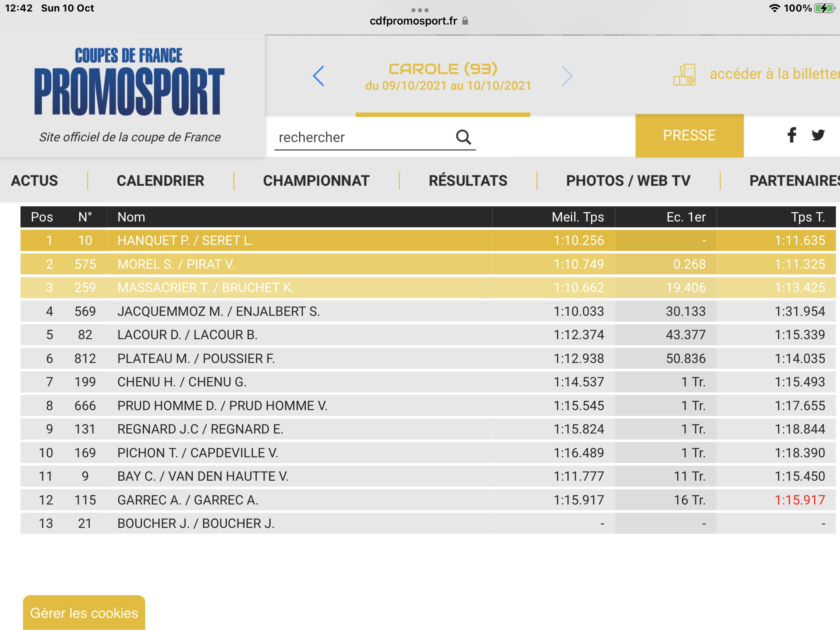Open the PARTENAIRES menu

pyautogui.click(x=794, y=181)
